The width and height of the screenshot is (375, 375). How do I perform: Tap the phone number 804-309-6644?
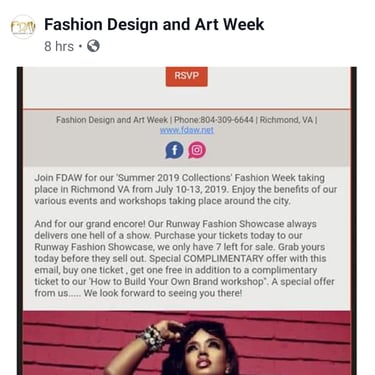(227, 120)
